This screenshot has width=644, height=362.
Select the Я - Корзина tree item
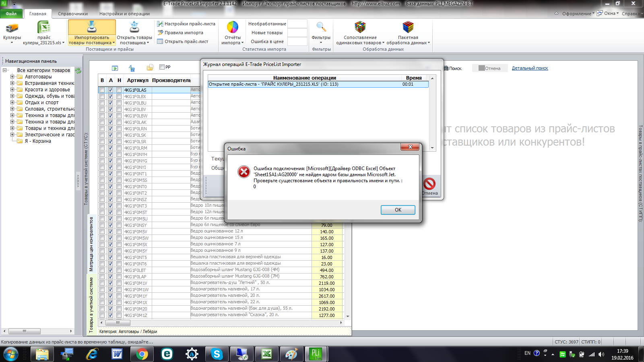38,141
